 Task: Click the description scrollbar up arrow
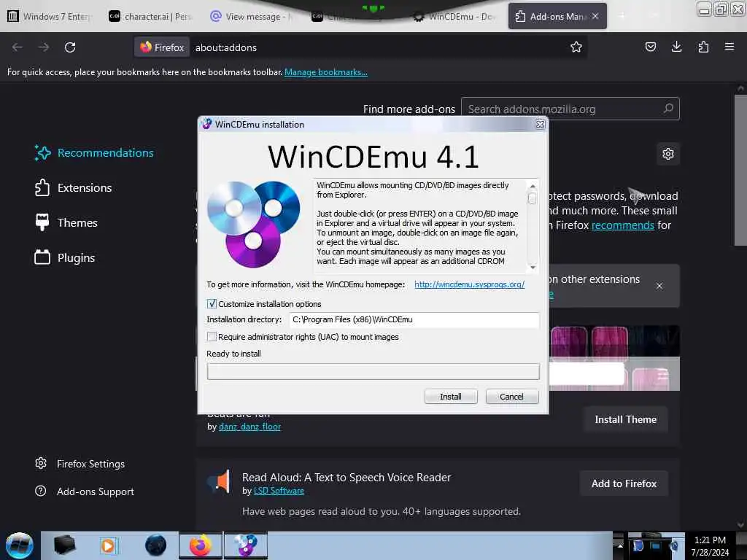(x=533, y=186)
